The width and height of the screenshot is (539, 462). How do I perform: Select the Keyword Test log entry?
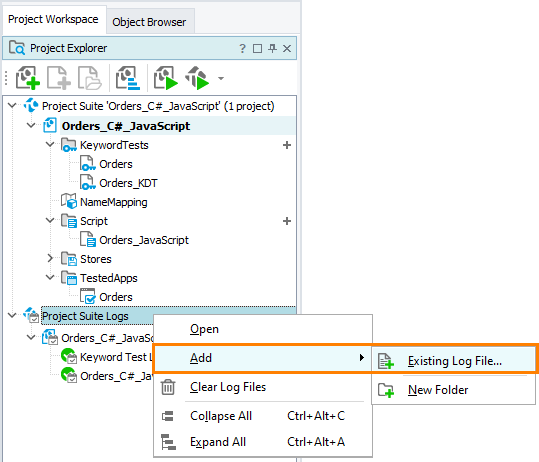116,357
